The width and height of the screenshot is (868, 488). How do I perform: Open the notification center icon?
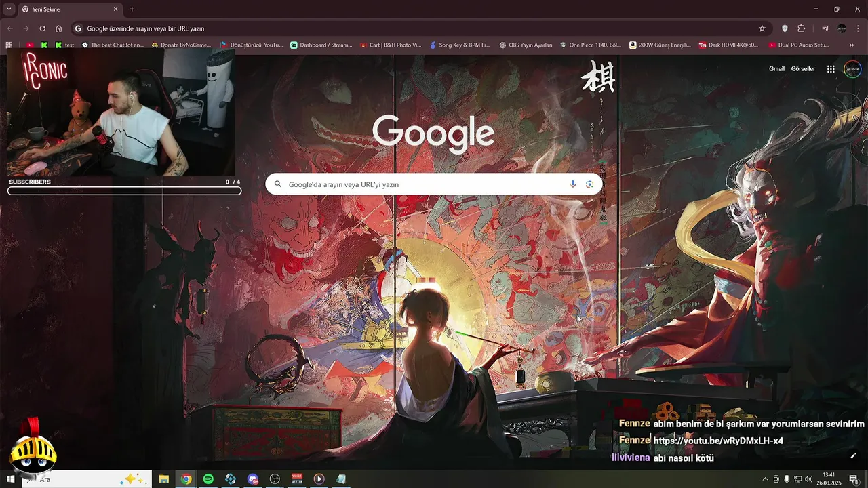[x=854, y=479]
